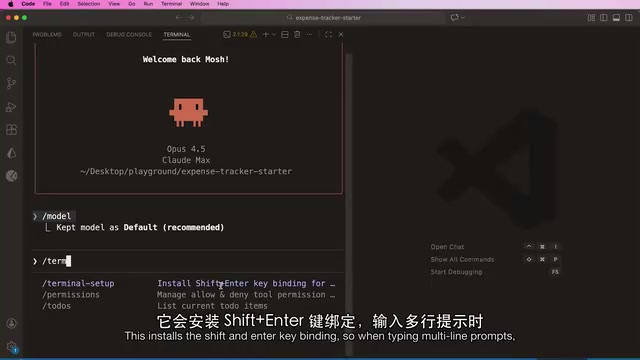Click the terminal shell version indicator
The image size is (640, 360).
click(236, 35)
